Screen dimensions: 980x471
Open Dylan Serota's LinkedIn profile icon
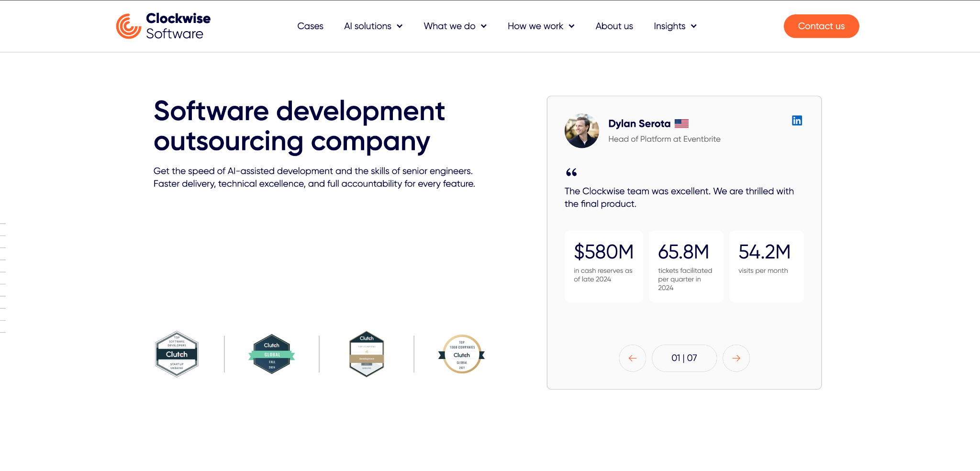pos(797,121)
